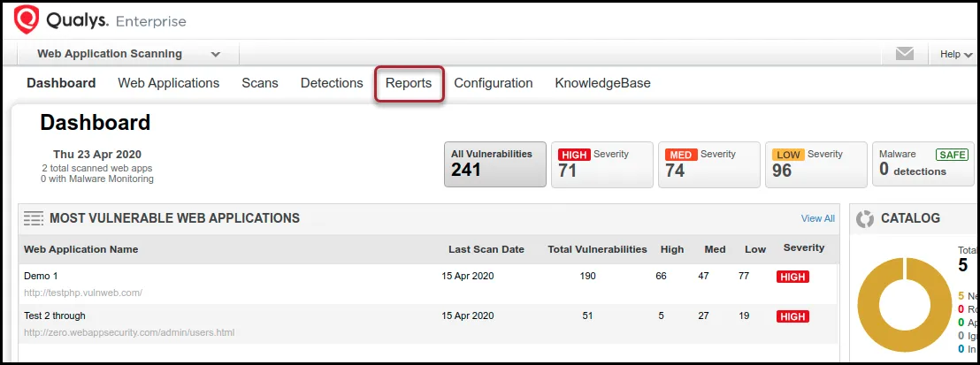This screenshot has width=980, height=365.
Task: Click Test 2 through total vulnerabilities value 51
Action: (x=587, y=316)
